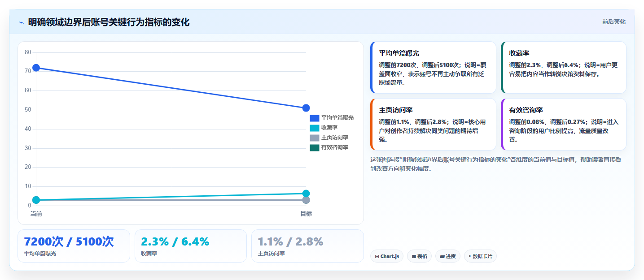
Task: Select the cyan 收藏率 point at 目标
Action: [x=306, y=194]
